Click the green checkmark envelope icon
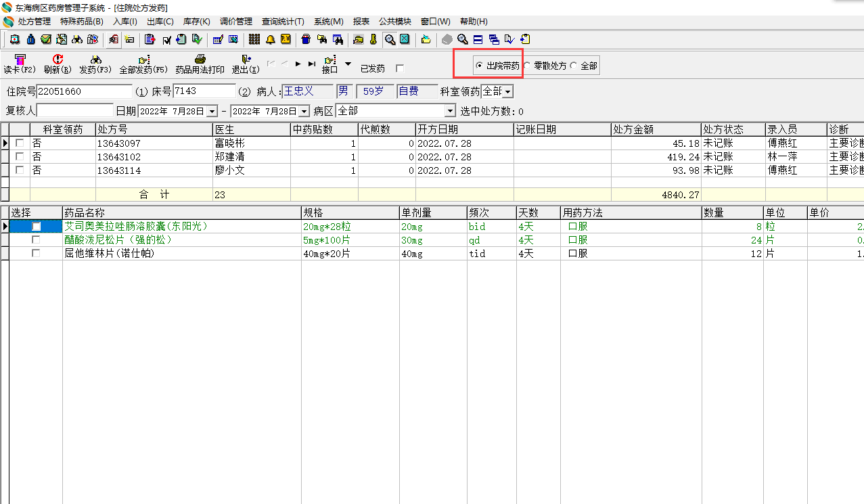The width and height of the screenshot is (864, 504). 46,39
